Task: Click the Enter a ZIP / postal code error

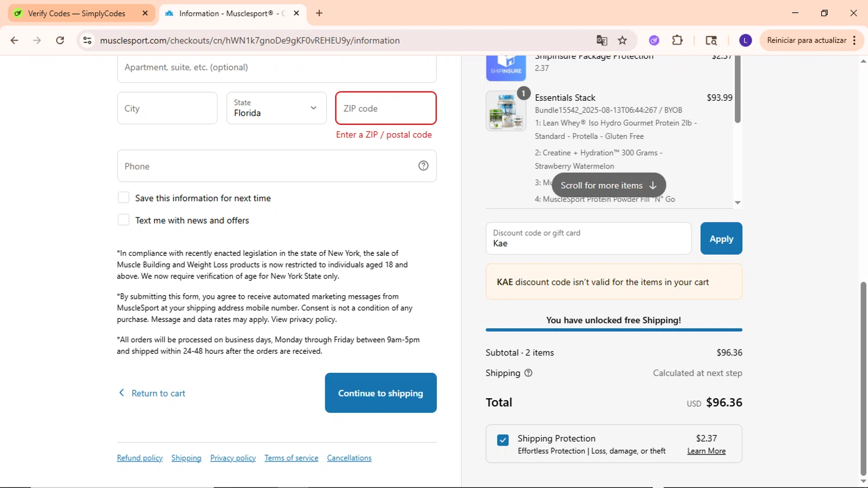Action: tap(384, 134)
